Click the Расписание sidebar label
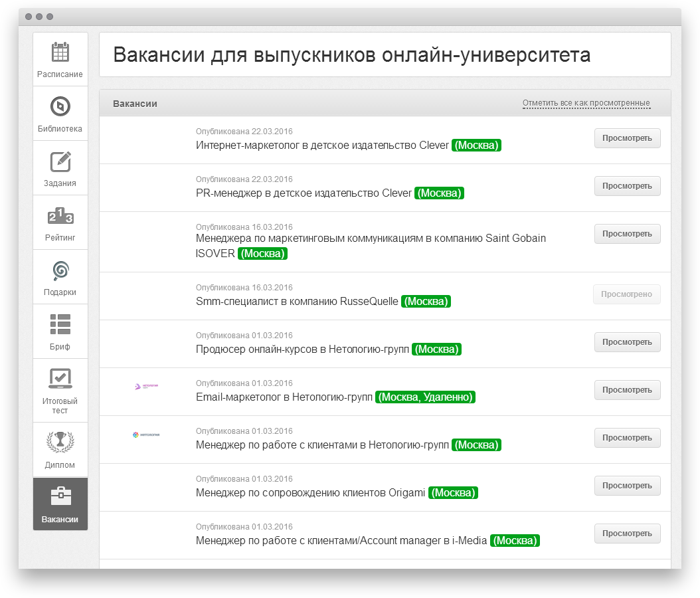Viewport: 700px width, 598px height. tap(60, 74)
